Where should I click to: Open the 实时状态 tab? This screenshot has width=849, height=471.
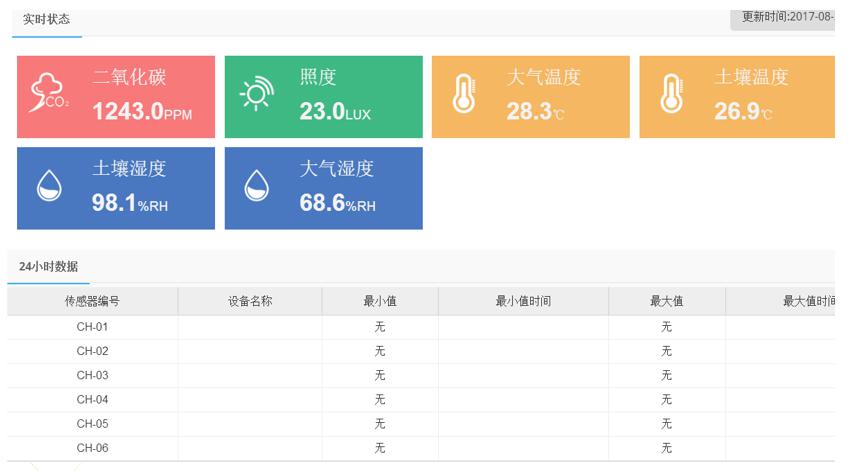pos(46,20)
